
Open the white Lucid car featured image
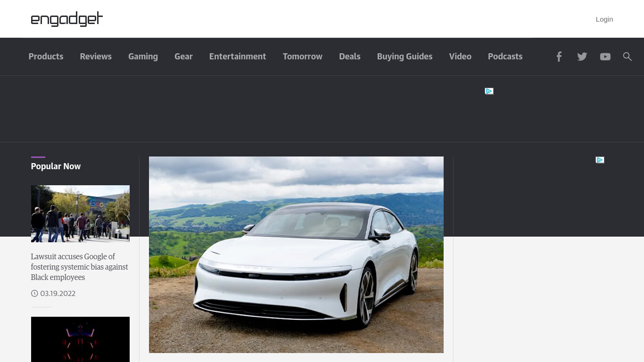click(x=296, y=255)
